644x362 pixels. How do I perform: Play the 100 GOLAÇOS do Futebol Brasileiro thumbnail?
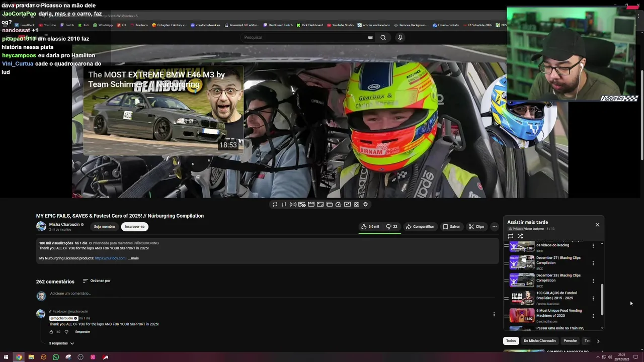522,298
